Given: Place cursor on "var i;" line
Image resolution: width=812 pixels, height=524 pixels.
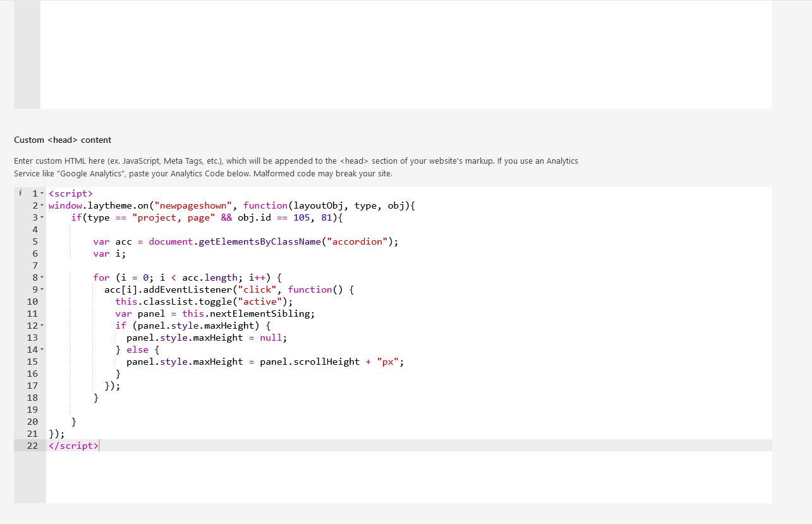Looking at the screenshot, I should [109, 253].
